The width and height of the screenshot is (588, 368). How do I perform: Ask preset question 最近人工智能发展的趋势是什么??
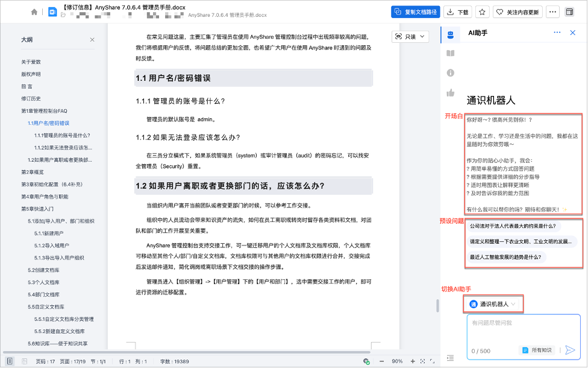pos(505,257)
